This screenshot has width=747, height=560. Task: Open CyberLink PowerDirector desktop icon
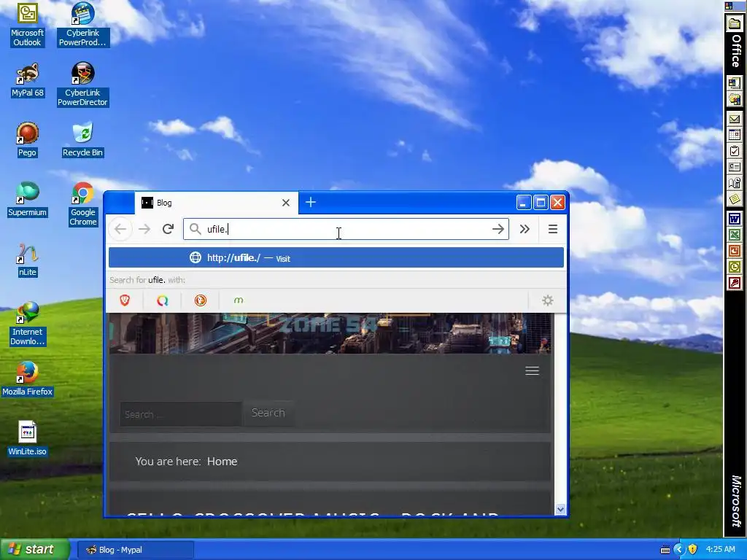pyautogui.click(x=83, y=85)
